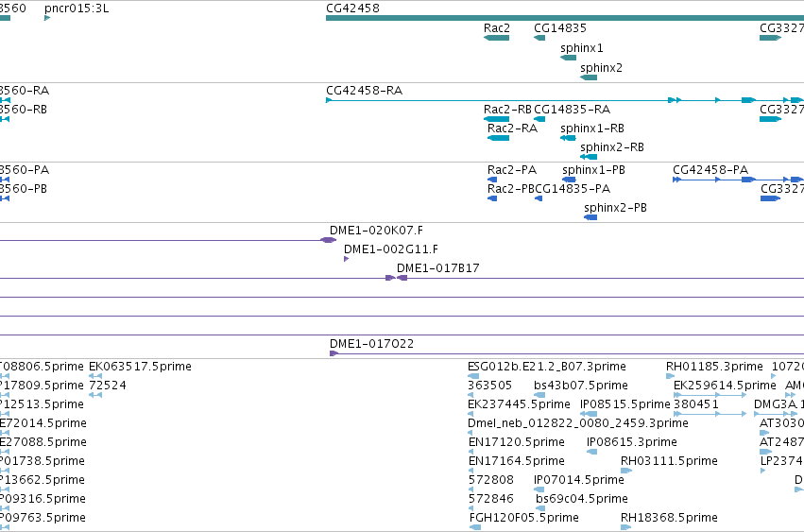Click the IP08515.5prime EST

(x=589, y=414)
